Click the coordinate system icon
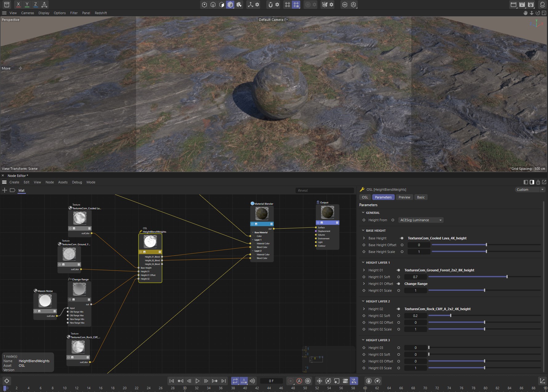This screenshot has height=392, width=548. click(44, 5)
